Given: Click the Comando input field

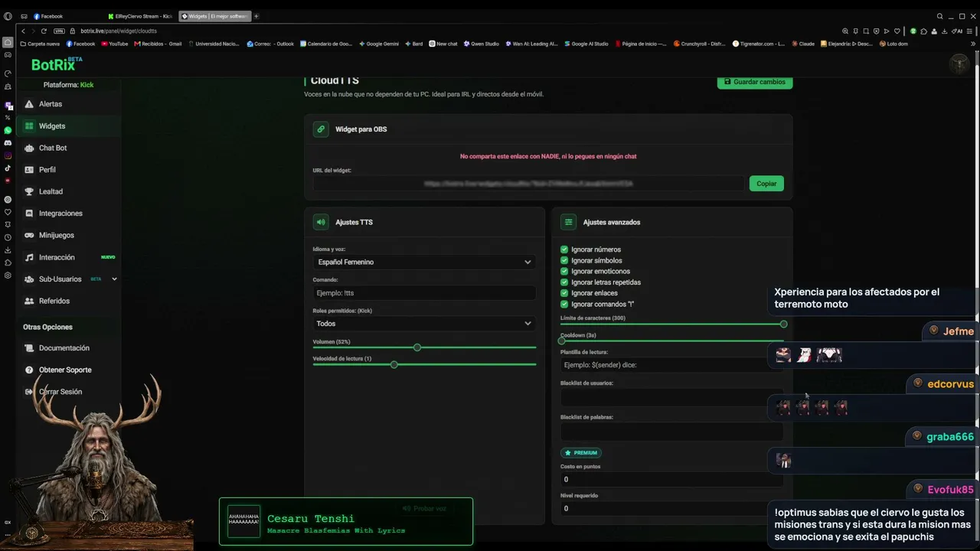Looking at the screenshot, I should point(424,293).
